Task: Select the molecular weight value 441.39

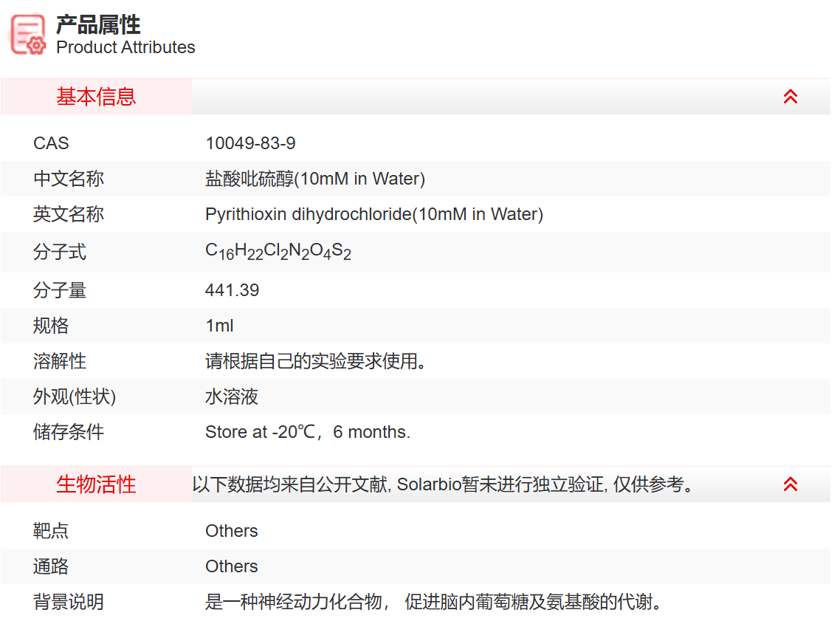Action: pos(232,290)
